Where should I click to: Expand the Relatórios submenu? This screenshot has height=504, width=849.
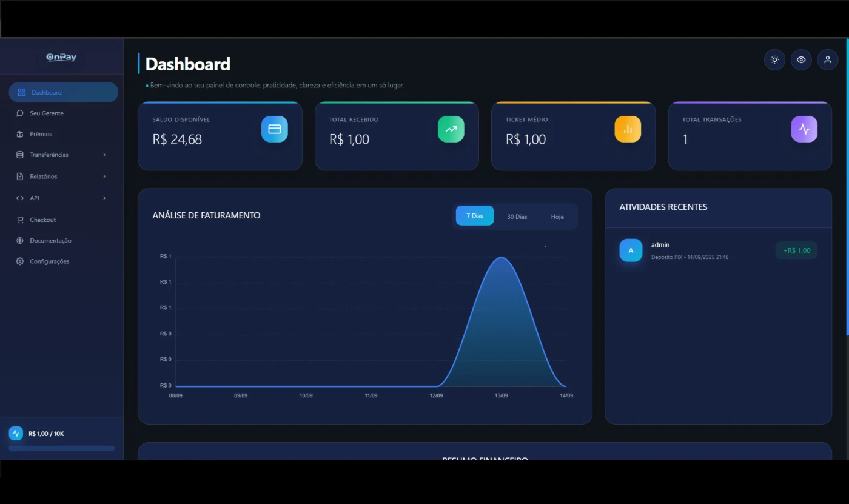[x=104, y=176]
